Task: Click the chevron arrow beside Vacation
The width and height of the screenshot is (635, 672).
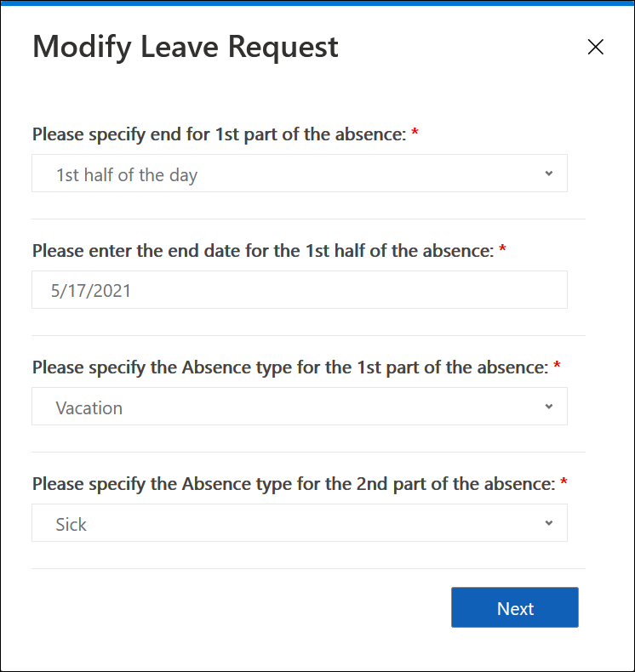Action: (x=549, y=407)
